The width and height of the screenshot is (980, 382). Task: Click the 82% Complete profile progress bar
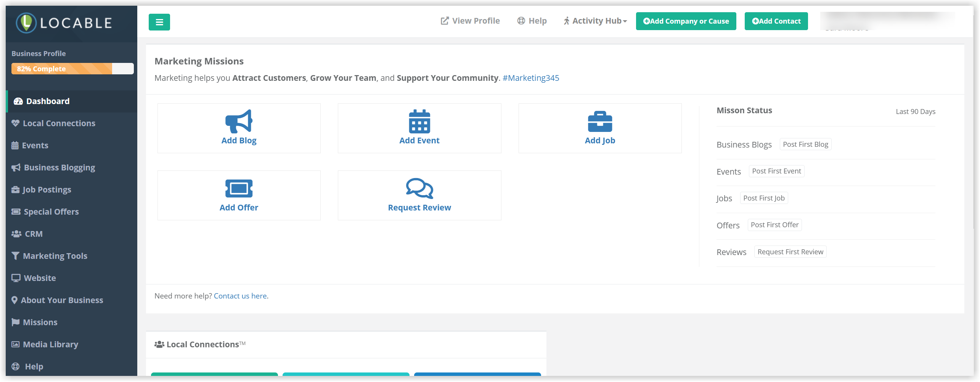72,69
